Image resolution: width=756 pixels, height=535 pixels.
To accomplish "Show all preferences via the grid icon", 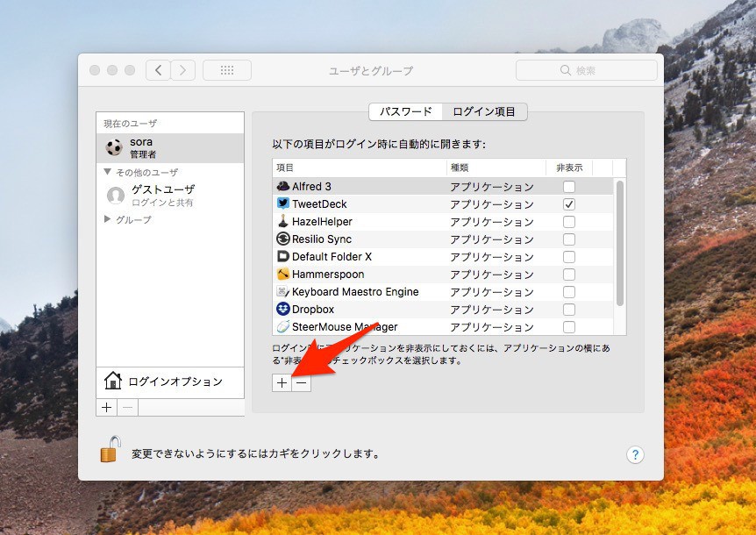I will click(x=226, y=70).
